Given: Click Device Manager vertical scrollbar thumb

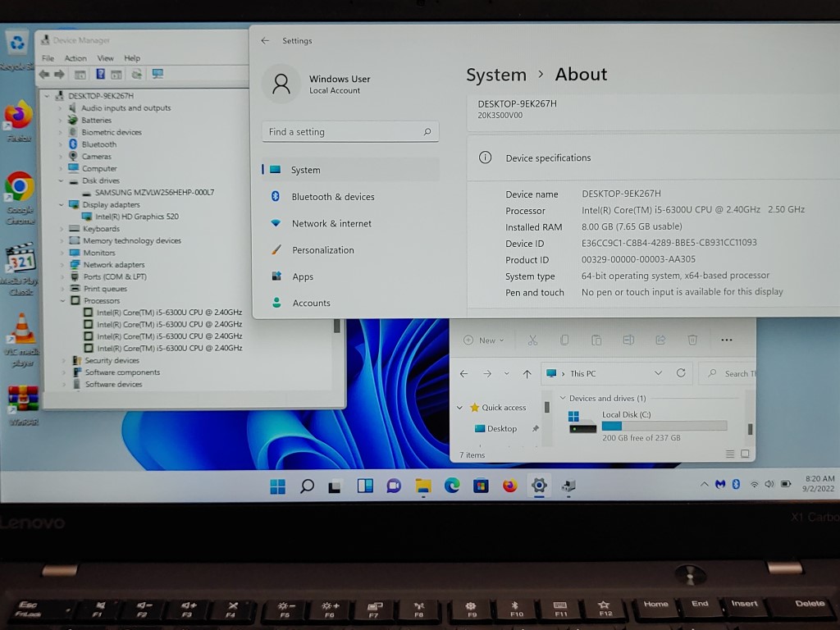Looking at the screenshot, I should click(337, 326).
